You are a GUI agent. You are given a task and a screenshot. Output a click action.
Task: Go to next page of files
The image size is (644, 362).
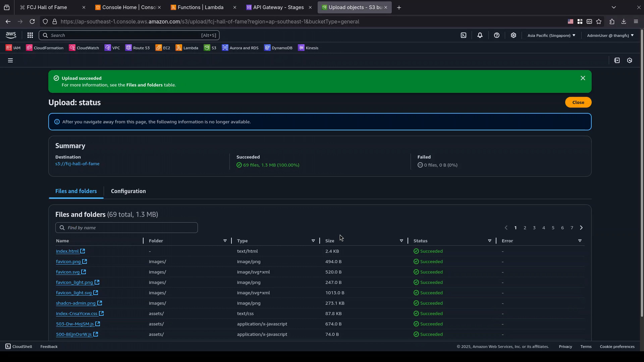pyautogui.click(x=581, y=228)
